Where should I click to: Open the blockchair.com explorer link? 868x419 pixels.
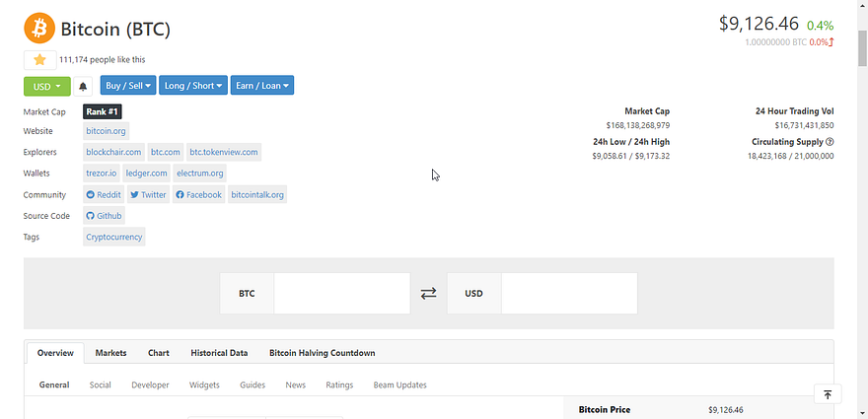pos(114,152)
